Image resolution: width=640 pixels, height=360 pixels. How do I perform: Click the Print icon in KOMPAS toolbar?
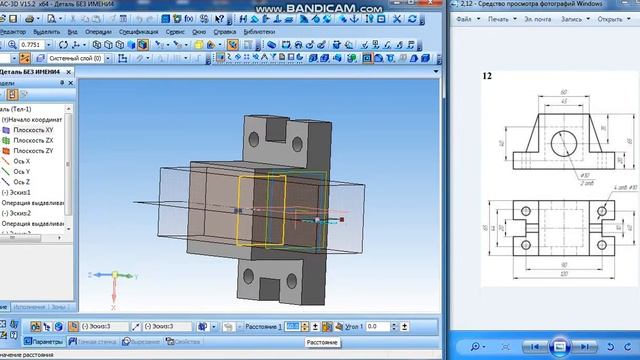pyautogui.click(x=29, y=19)
